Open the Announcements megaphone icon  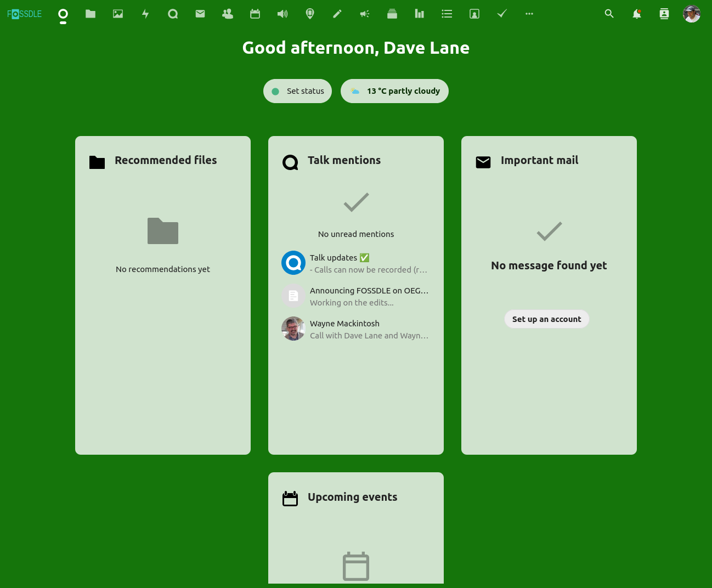pyautogui.click(x=365, y=14)
